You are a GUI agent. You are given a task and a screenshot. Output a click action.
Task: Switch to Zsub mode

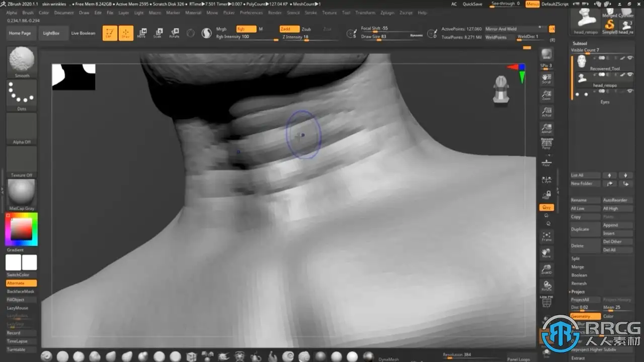coord(306,29)
